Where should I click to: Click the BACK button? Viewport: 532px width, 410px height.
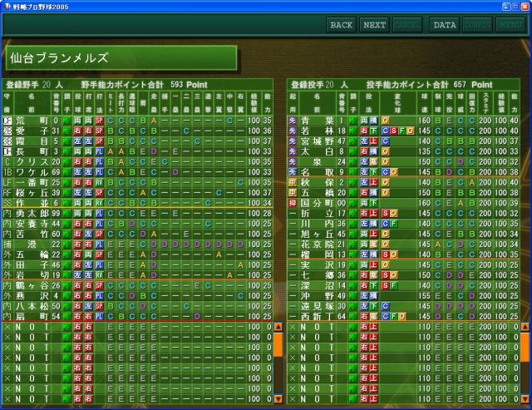click(x=342, y=25)
